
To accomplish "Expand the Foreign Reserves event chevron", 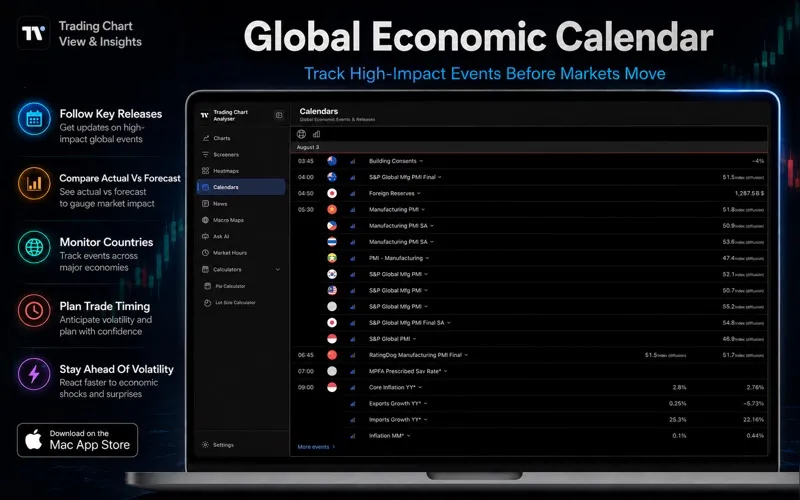I will tap(419, 193).
